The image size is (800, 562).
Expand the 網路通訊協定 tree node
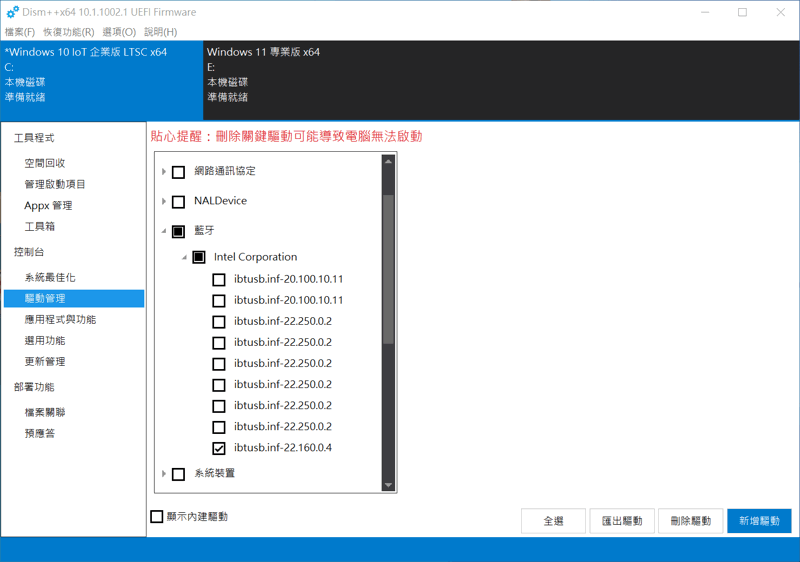click(164, 172)
